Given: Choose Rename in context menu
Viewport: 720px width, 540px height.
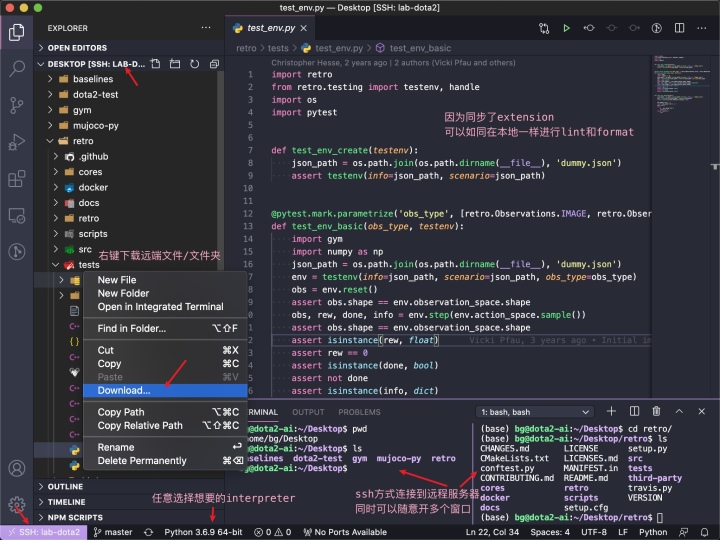Looking at the screenshot, I should click(x=165, y=447).
